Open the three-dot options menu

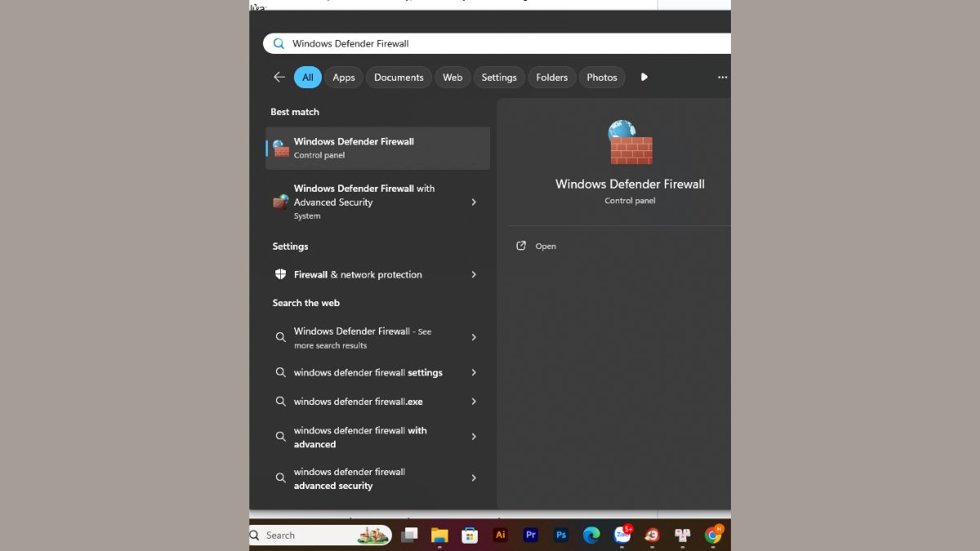(723, 78)
